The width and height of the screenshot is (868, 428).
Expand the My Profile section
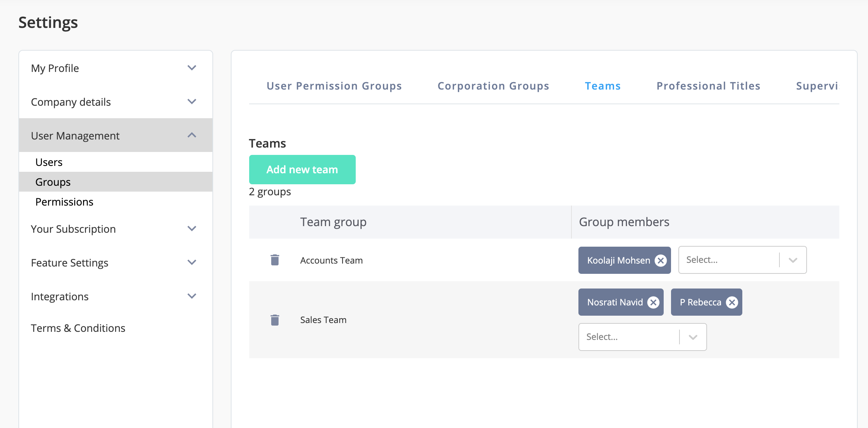click(x=115, y=68)
